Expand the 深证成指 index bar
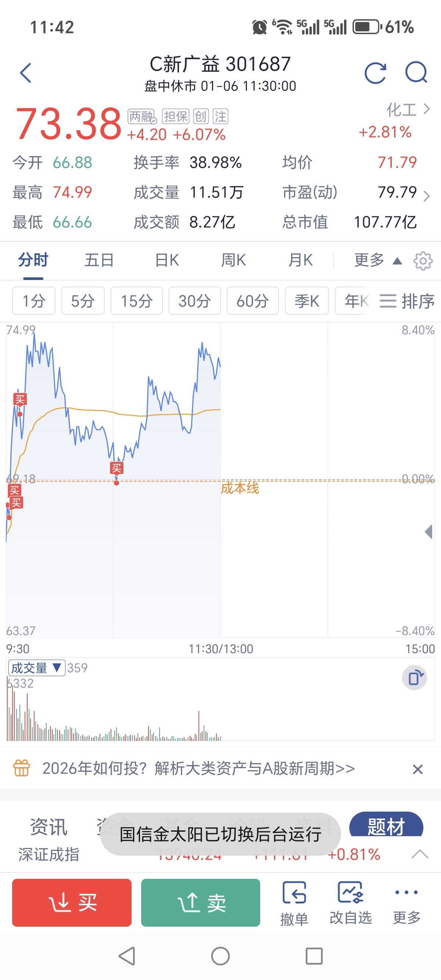Screen dimensions: 441x980 (420, 854)
